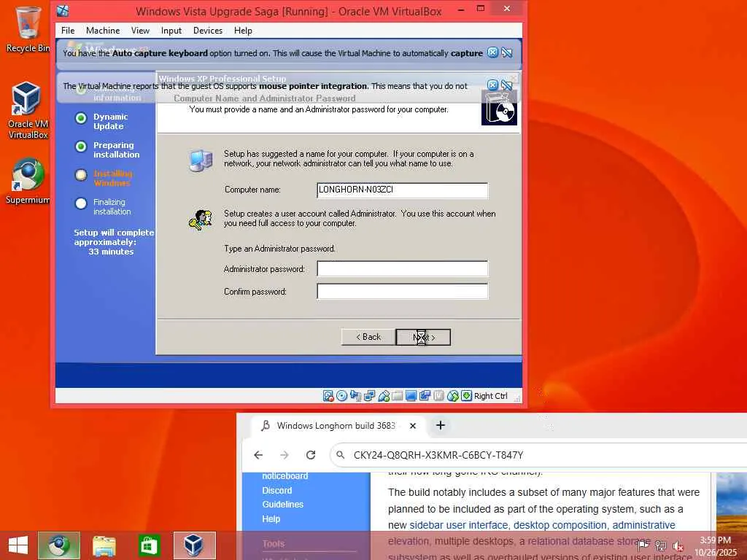Select the Oracle VM VirtualBox desktop shortcut
This screenshot has width=747, height=560.
click(28, 110)
